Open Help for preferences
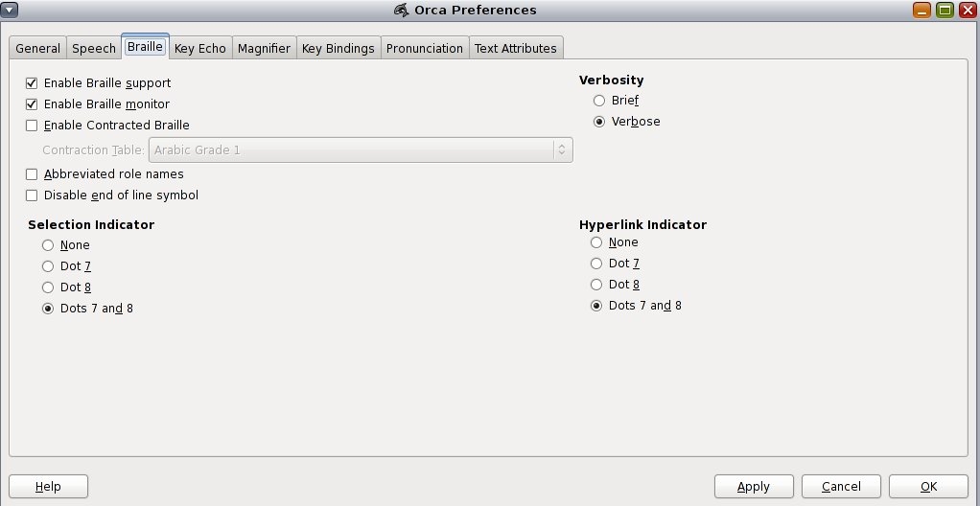 [48, 487]
